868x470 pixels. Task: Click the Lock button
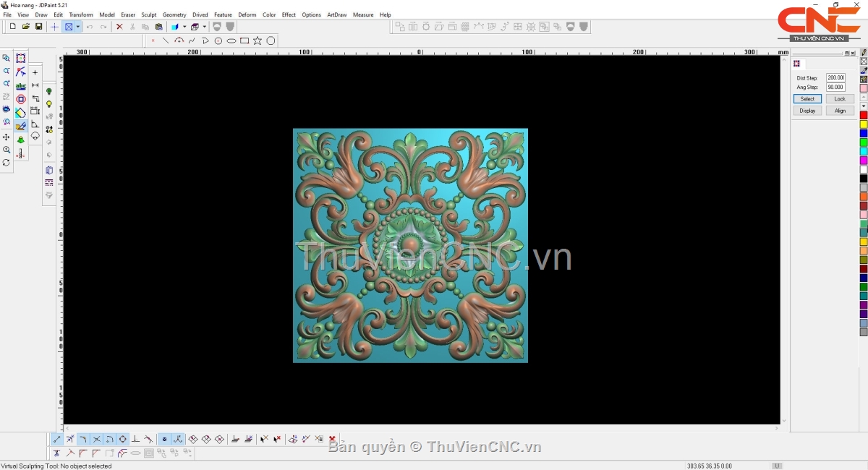pyautogui.click(x=840, y=99)
